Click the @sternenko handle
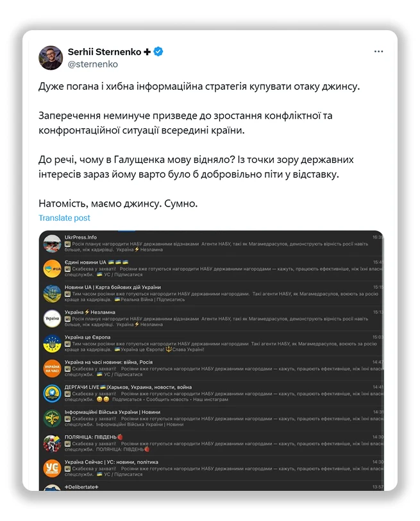This screenshot has width=420, height=521. point(92,64)
